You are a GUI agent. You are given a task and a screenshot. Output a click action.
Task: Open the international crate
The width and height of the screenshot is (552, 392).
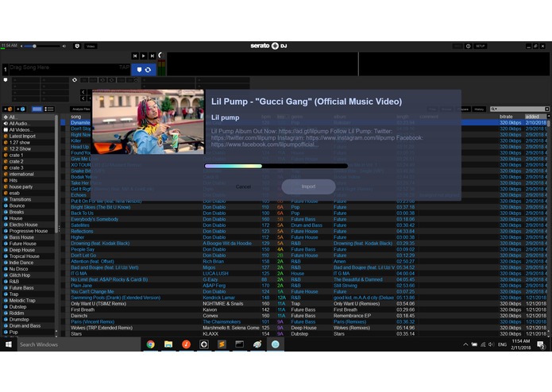pyautogui.click(x=28, y=174)
